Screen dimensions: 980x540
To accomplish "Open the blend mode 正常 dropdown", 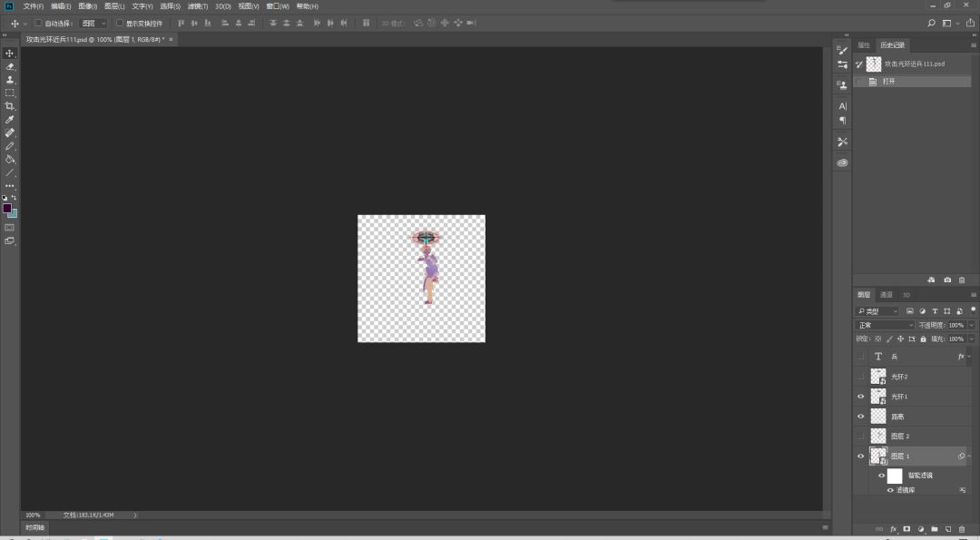I will pos(885,325).
